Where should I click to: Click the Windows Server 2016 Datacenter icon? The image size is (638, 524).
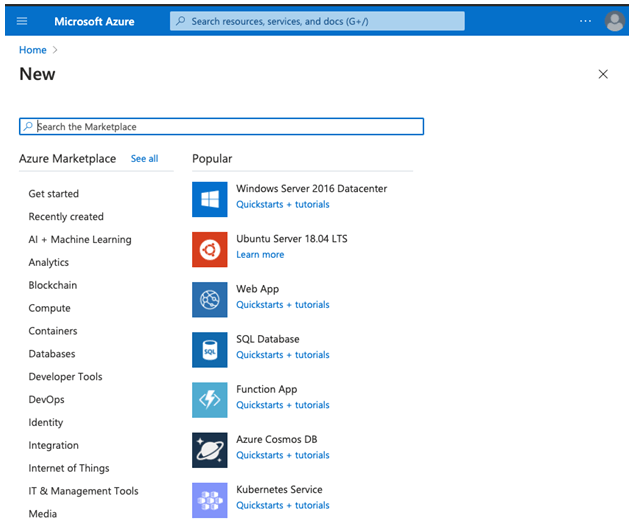point(210,198)
